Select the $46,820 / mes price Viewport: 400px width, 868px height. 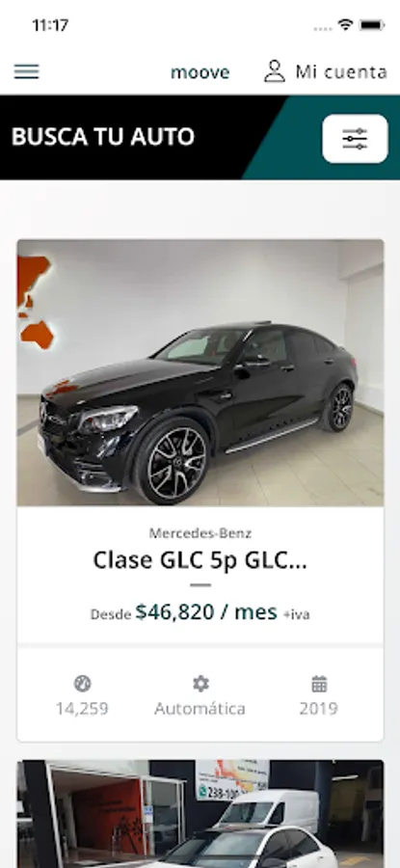coord(206,612)
